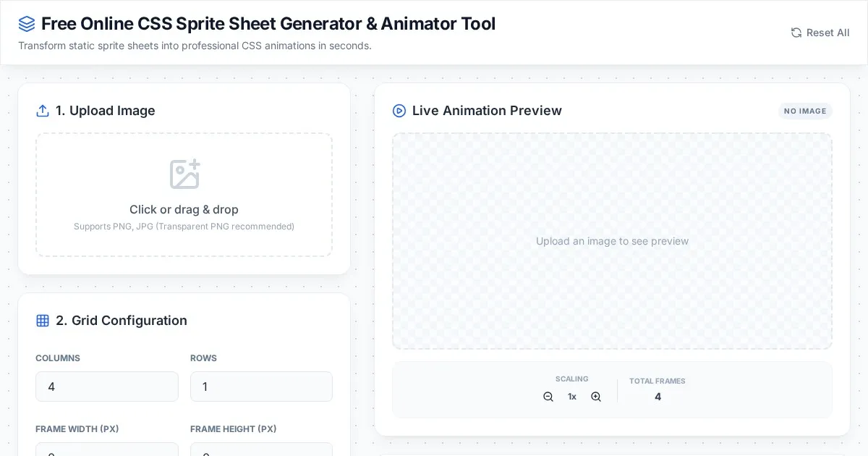Zoom out the preview scaling
868x456 pixels.
point(548,397)
